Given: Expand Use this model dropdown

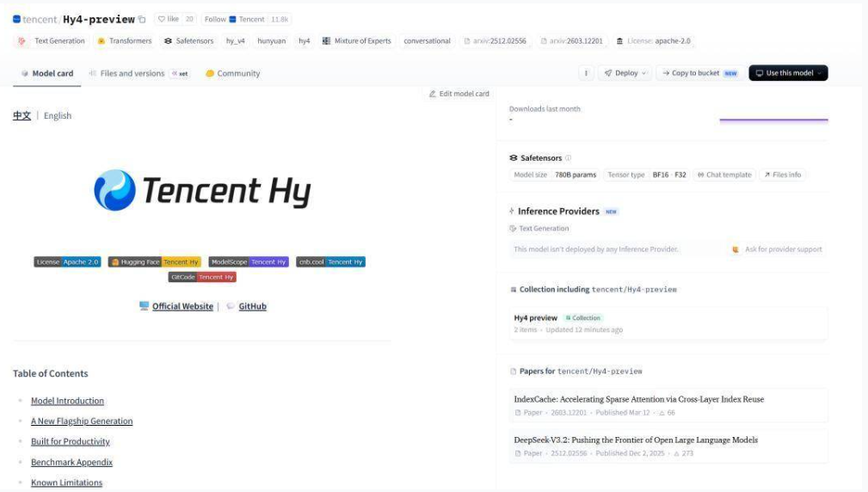Looking at the screenshot, I should [788, 73].
